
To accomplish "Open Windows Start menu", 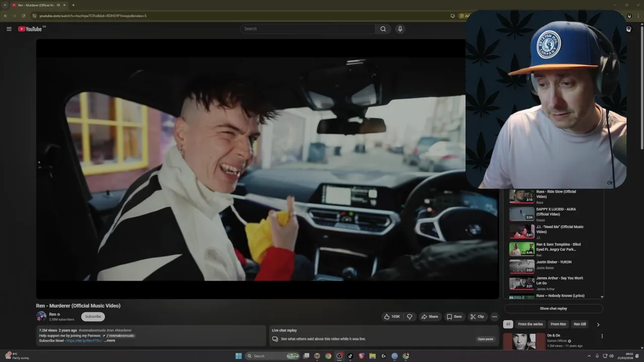I will point(238,356).
